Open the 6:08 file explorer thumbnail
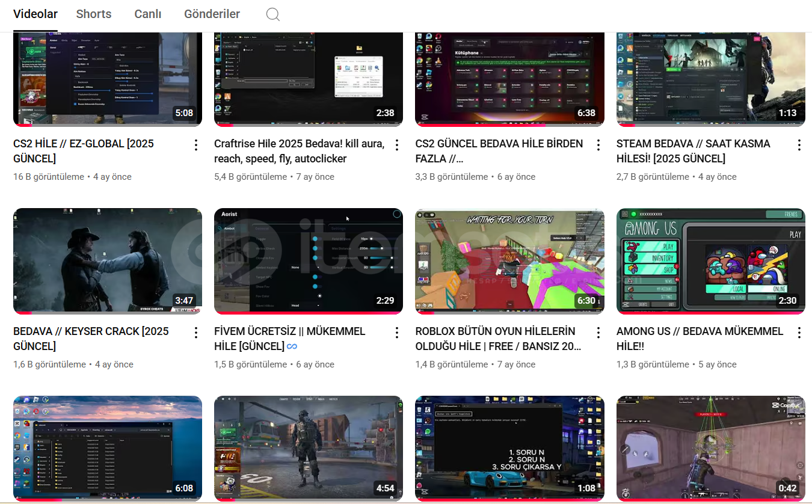The height and width of the screenshot is (504, 812). [108, 449]
